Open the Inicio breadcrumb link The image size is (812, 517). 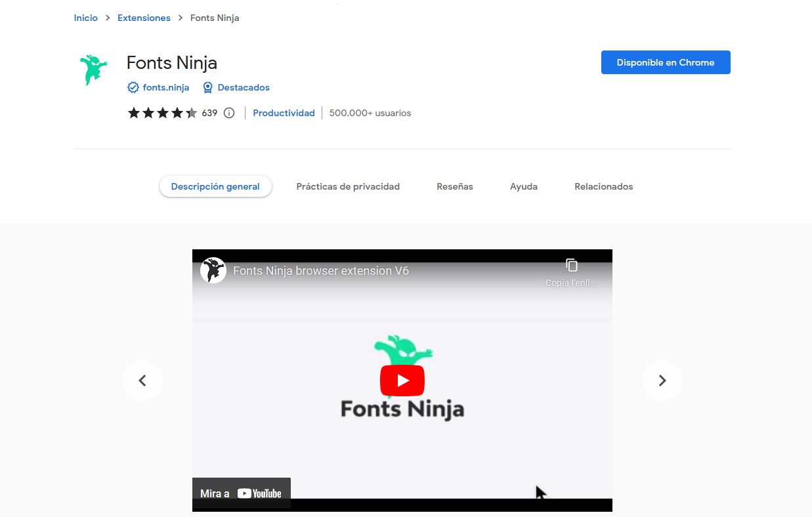(85, 18)
